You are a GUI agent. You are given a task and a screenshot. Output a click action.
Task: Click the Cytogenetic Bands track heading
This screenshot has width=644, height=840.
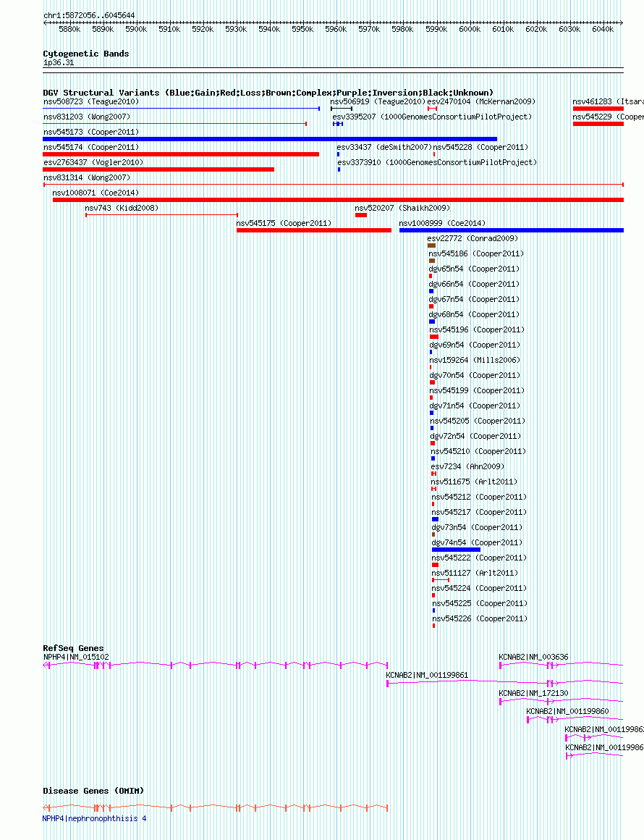click(x=86, y=54)
